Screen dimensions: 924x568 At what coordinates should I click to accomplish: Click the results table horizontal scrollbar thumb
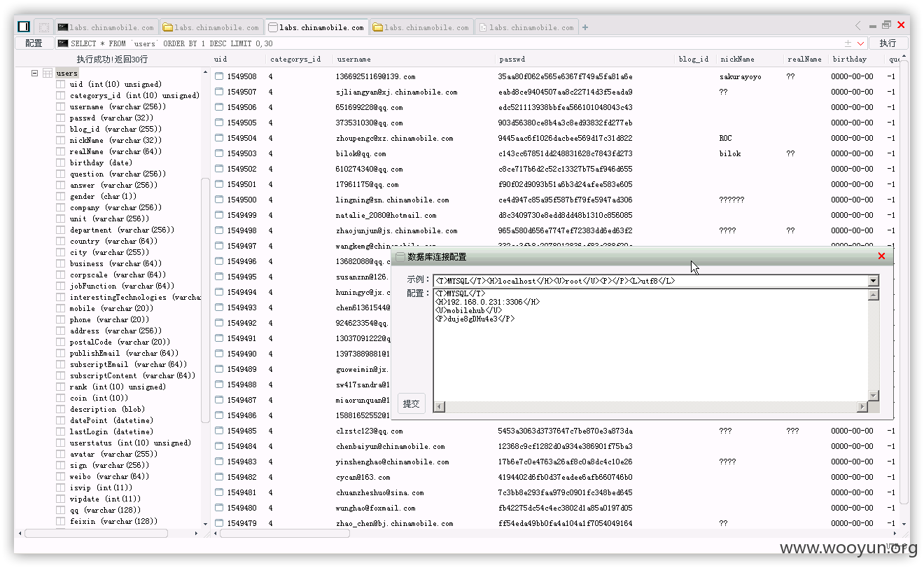(x=284, y=533)
